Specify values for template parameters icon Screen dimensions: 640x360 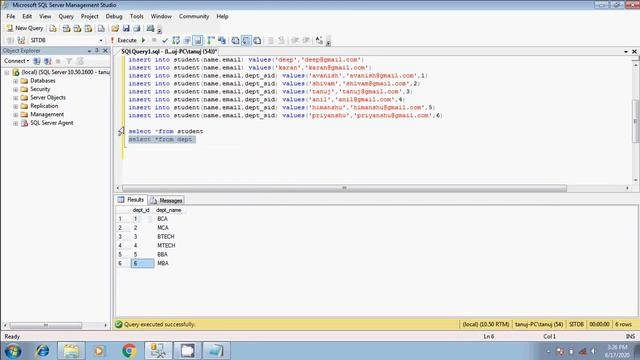[x=319, y=40]
